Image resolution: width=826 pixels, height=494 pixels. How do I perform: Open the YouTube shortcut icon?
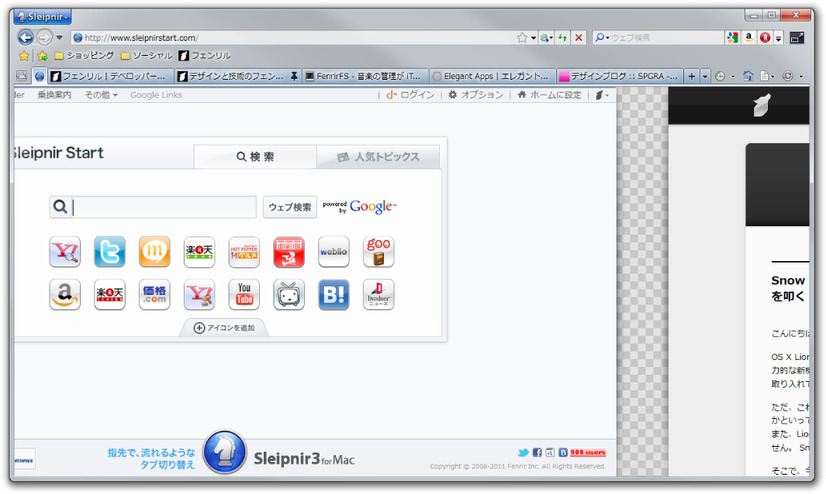pos(244,294)
